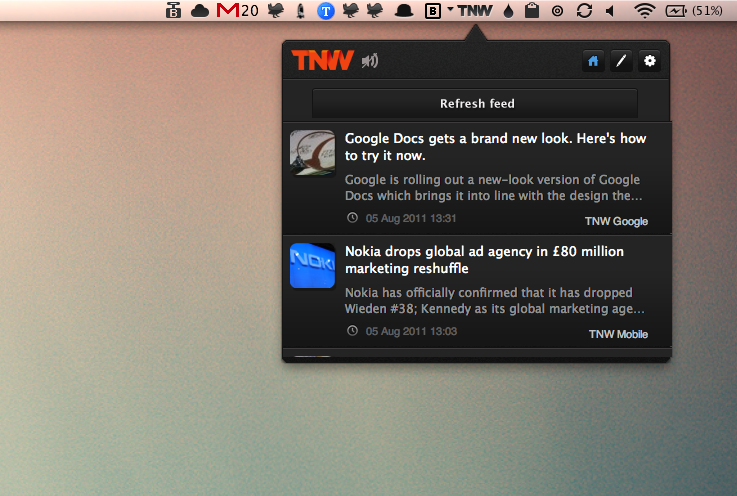
Task: Click the pencil edit icon
Action: 621,61
